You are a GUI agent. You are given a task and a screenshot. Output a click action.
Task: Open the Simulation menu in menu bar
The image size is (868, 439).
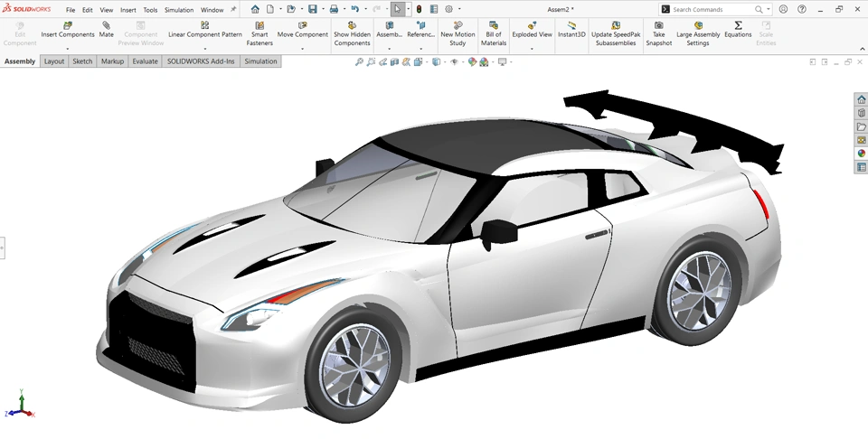click(x=179, y=10)
